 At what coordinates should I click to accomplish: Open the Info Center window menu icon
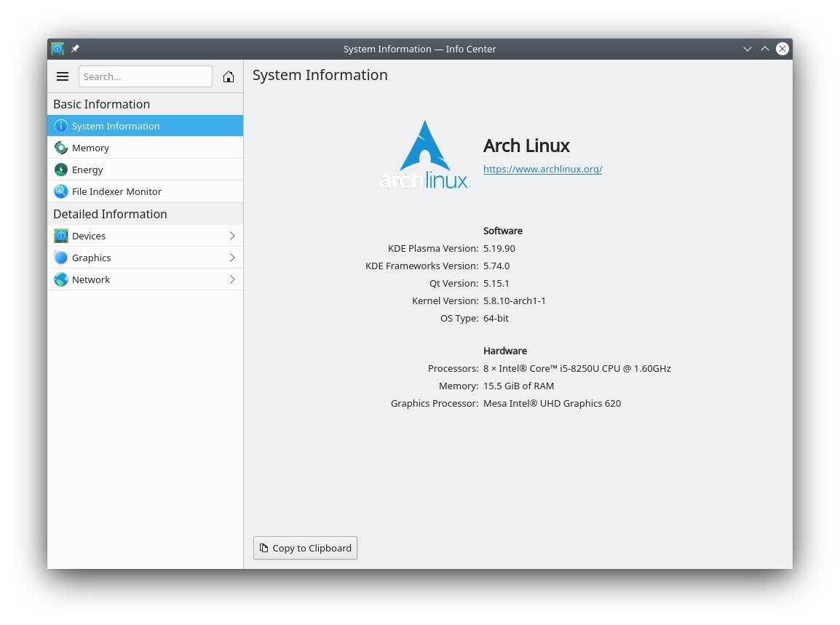[58, 49]
